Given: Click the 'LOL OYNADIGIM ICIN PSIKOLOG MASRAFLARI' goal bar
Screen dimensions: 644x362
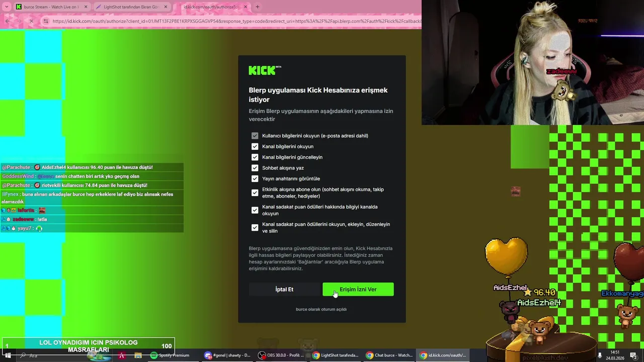Looking at the screenshot, I should pyautogui.click(x=88, y=346).
